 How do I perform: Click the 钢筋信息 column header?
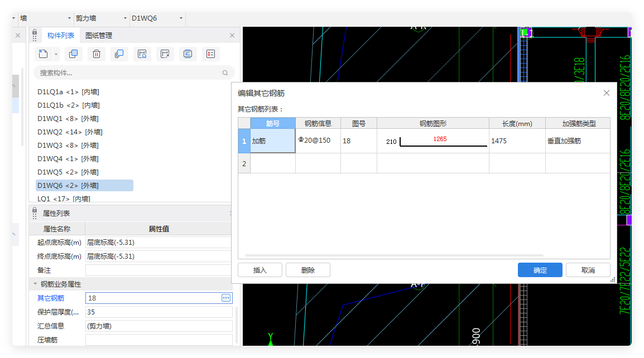(x=318, y=123)
